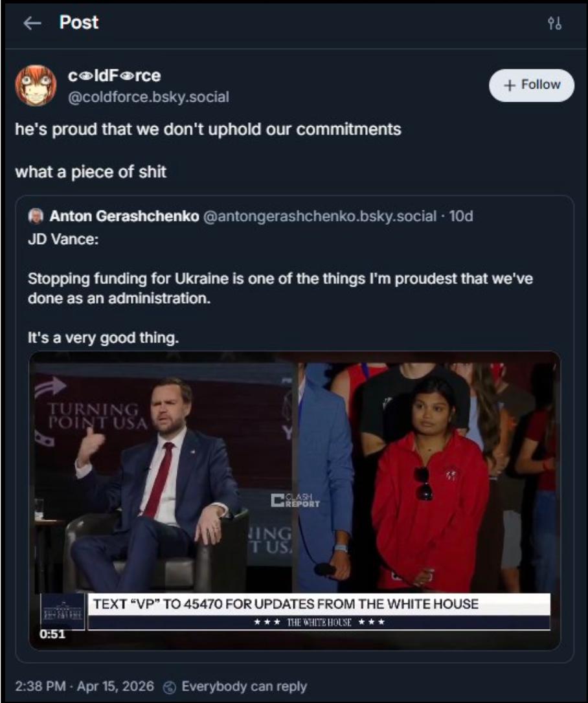Screen dimensions: 588x703
Task: Click the Everybody can reply label
Action: [244, 687]
